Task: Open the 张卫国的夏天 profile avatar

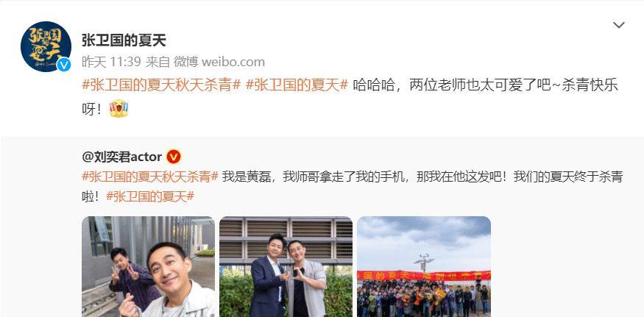Action: point(46,46)
